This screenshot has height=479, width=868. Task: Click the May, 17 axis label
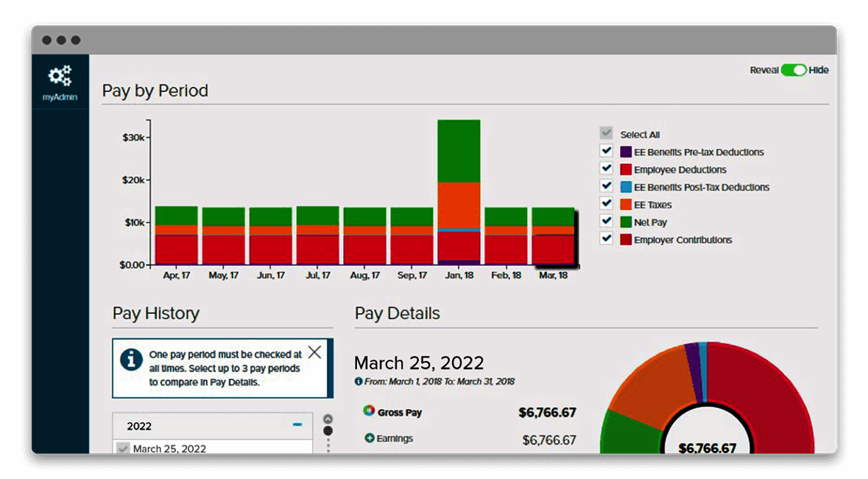(x=224, y=276)
